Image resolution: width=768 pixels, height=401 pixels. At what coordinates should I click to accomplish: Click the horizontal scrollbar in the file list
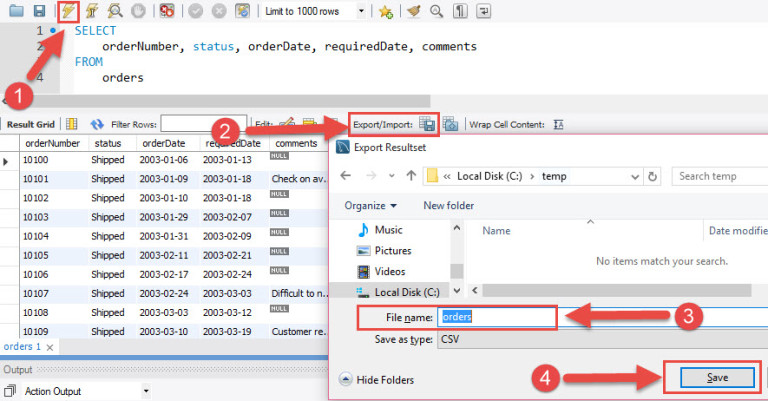(x=617, y=290)
